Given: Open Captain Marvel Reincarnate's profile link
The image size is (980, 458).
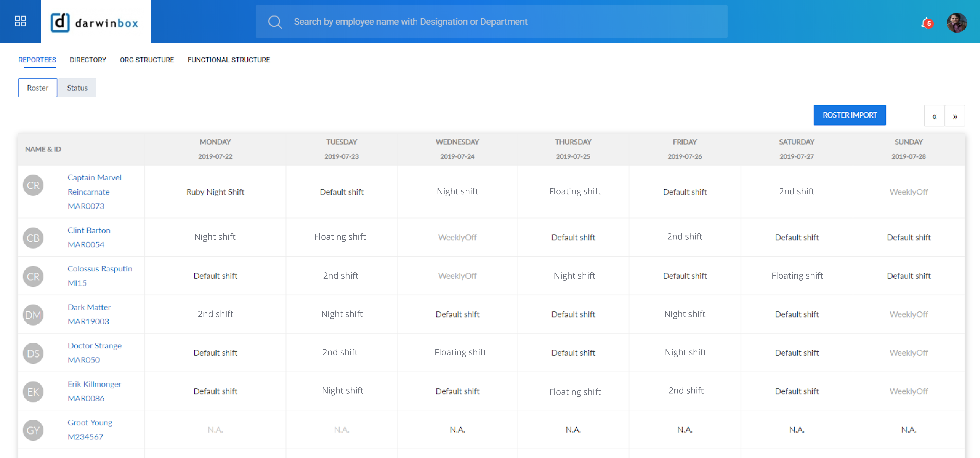Looking at the screenshot, I should click(x=94, y=177).
